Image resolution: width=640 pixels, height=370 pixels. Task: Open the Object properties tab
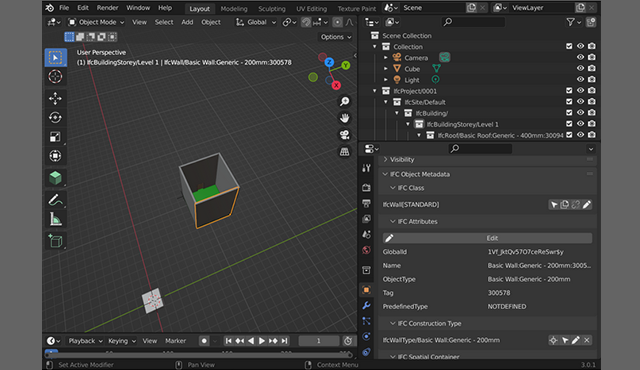point(366,290)
